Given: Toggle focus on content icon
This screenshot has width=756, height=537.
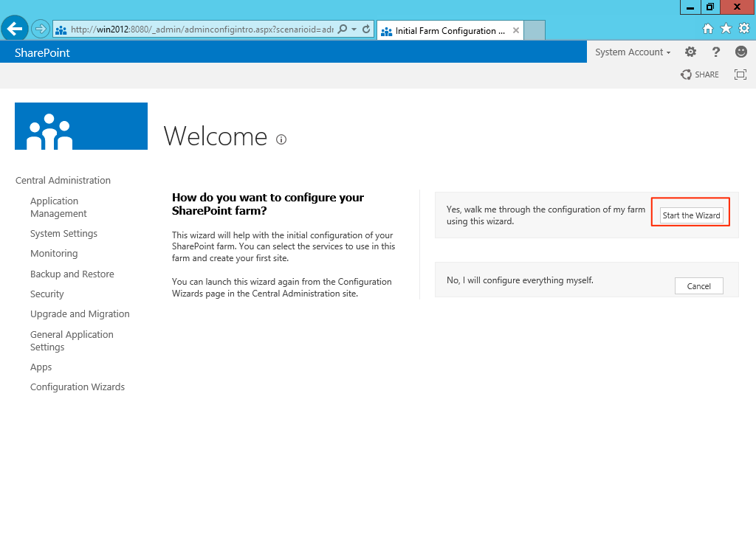Looking at the screenshot, I should coord(740,75).
